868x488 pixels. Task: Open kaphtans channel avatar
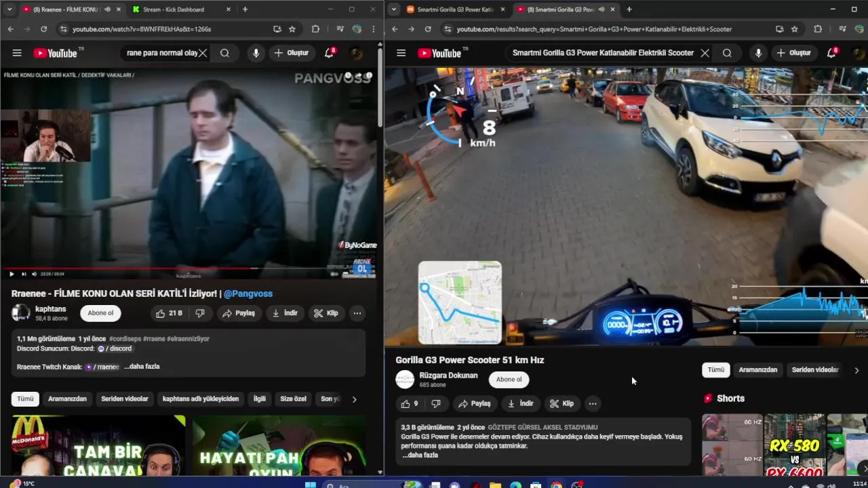tap(20, 312)
